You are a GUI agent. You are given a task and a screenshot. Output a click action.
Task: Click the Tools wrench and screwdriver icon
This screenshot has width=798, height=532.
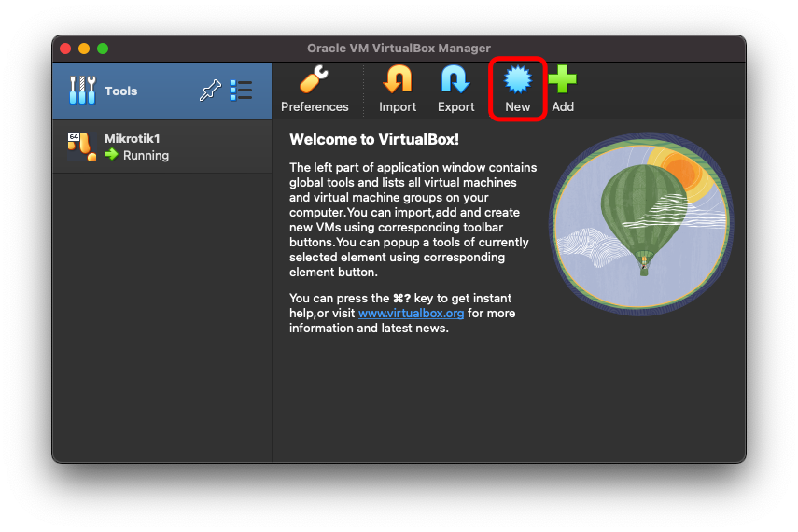tap(82, 91)
